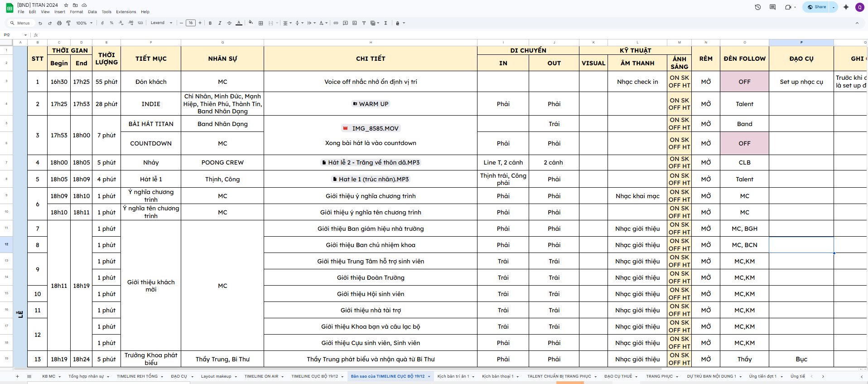Open the fill color picker
This screenshot has height=384, width=868.
[251, 23]
